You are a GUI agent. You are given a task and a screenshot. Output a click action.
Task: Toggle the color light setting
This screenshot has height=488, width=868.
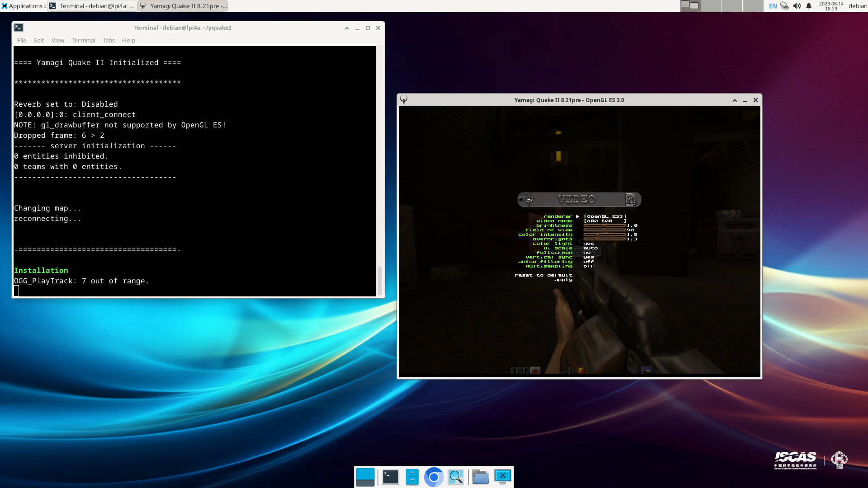click(589, 244)
